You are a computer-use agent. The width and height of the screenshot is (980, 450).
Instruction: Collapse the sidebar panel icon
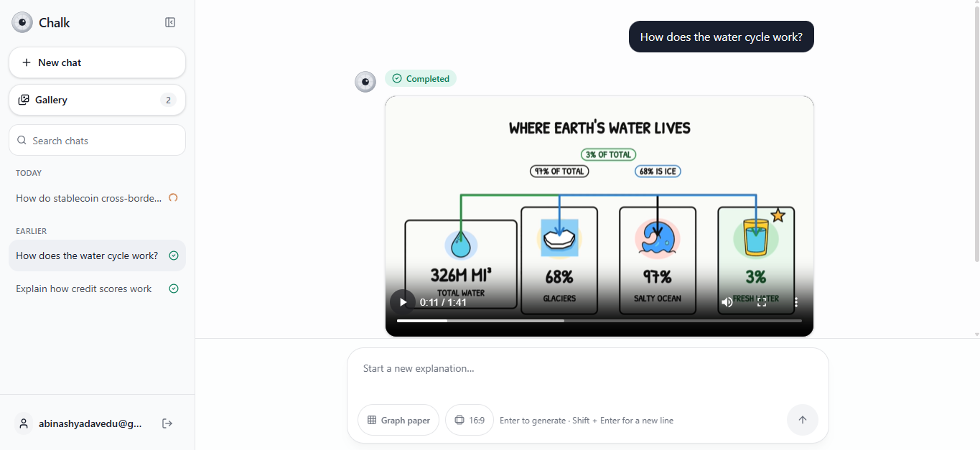(170, 22)
